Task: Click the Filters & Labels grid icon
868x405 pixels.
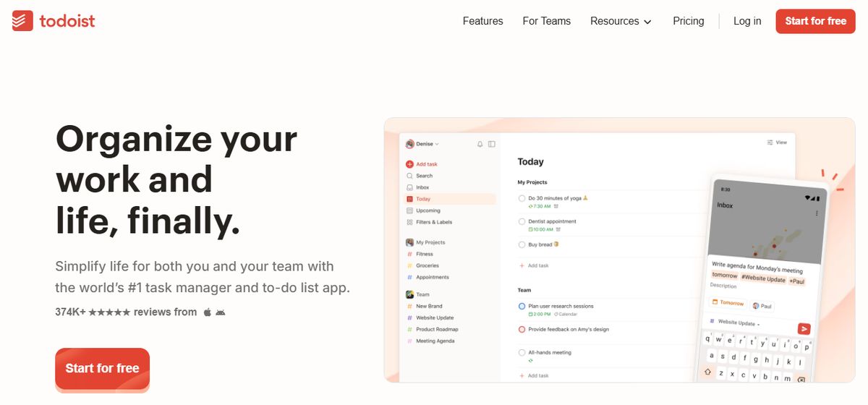Action: pyautogui.click(x=409, y=222)
